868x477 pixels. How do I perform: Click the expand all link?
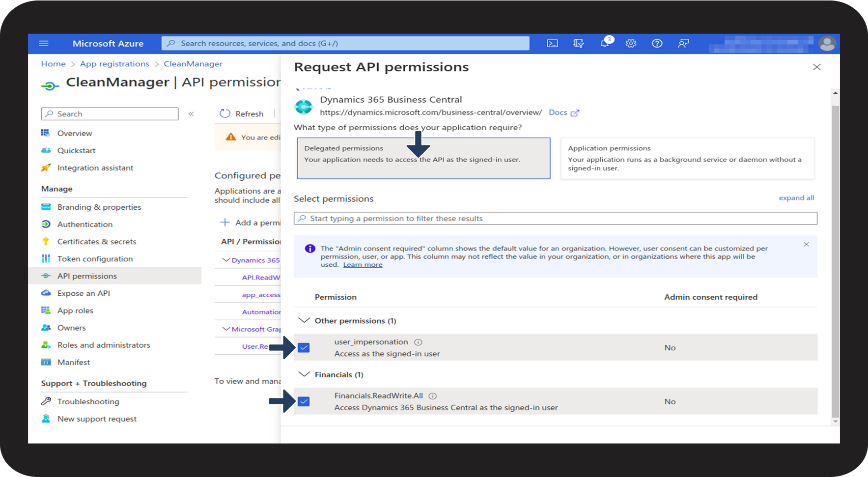pos(796,198)
